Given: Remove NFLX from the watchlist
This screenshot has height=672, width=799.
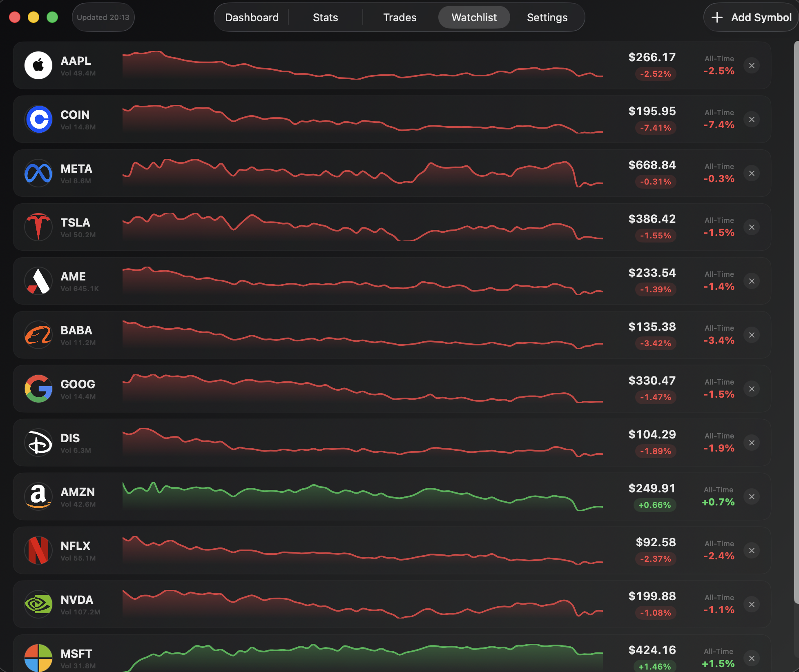Looking at the screenshot, I should [752, 550].
